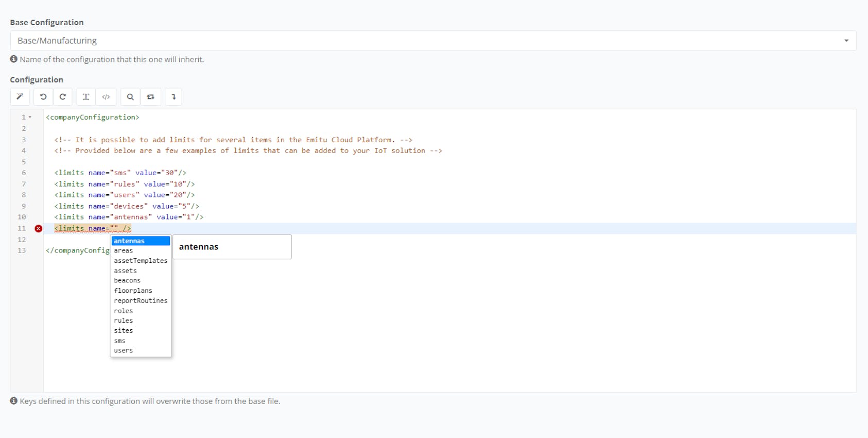Click comment 'Provided below are a few examples'
This screenshot has width=868, height=438.
[248, 151]
